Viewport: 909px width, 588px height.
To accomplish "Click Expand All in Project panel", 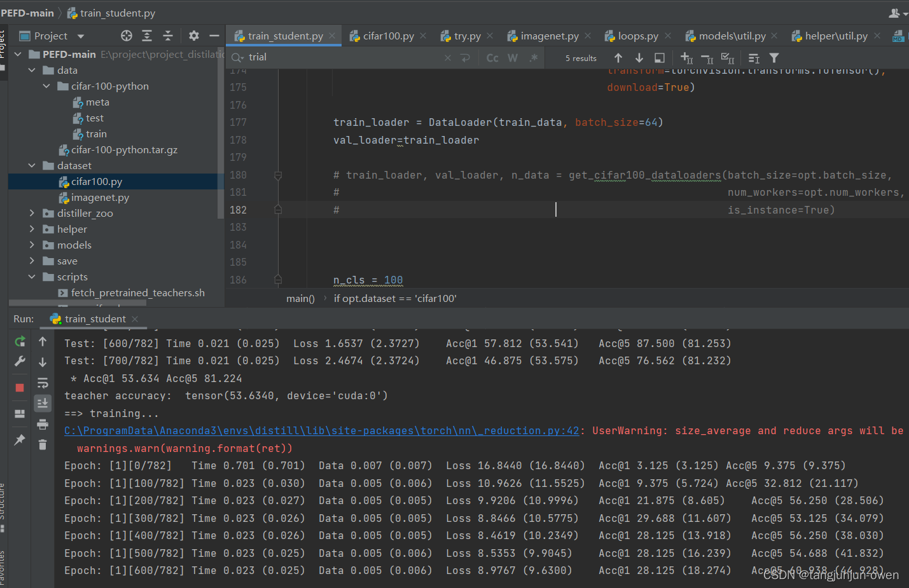I will coord(147,36).
